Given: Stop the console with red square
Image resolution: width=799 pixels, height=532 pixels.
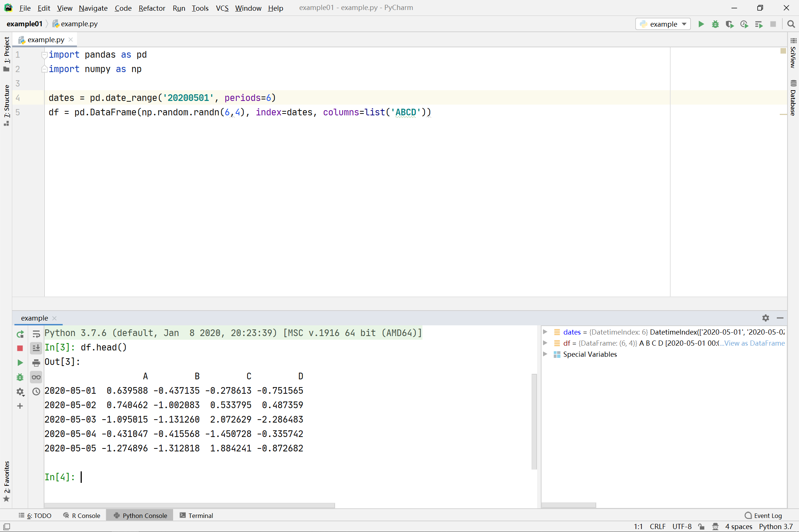Looking at the screenshot, I should pyautogui.click(x=20, y=348).
